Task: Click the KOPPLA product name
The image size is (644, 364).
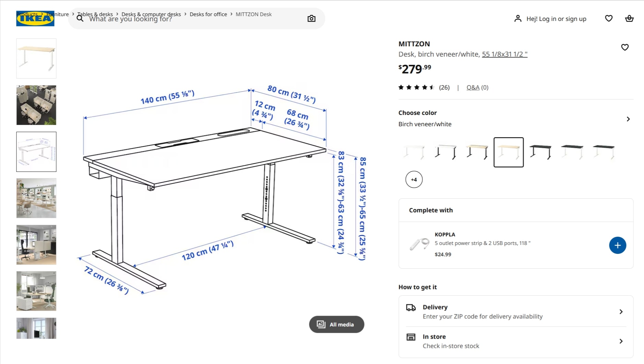Action: 445,235
